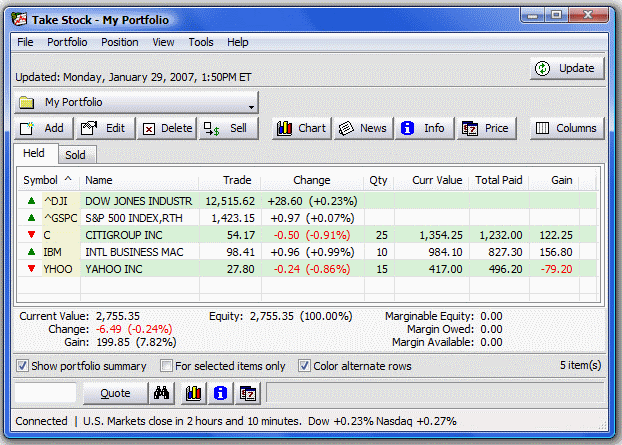622x445 pixels.
Task: Open the Price tool
Action: [x=485, y=128]
